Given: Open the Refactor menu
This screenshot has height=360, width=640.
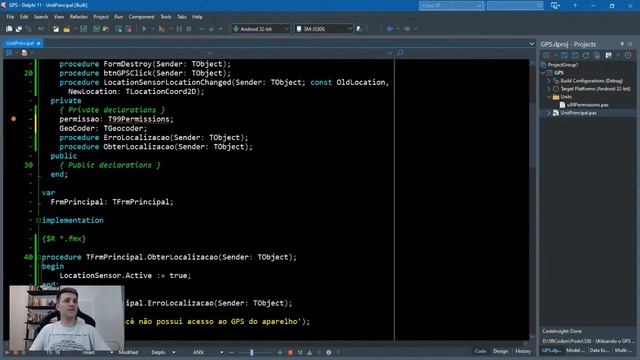Looking at the screenshot, I should point(79,17).
